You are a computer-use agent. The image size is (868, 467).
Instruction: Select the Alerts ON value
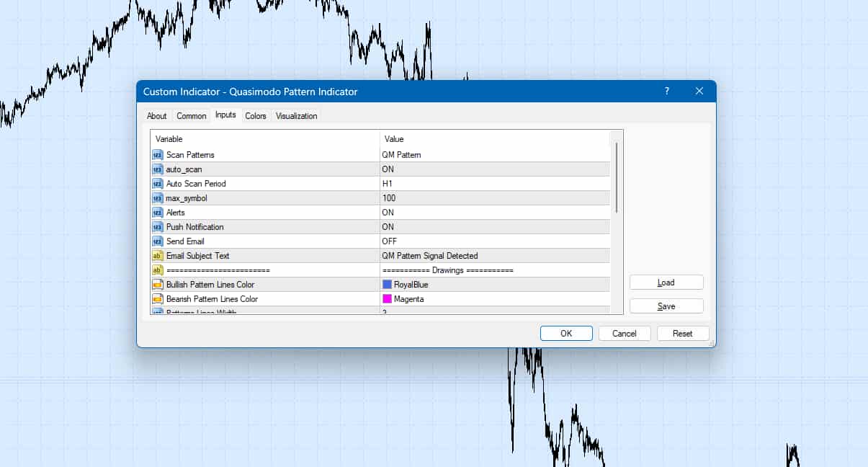point(495,213)
